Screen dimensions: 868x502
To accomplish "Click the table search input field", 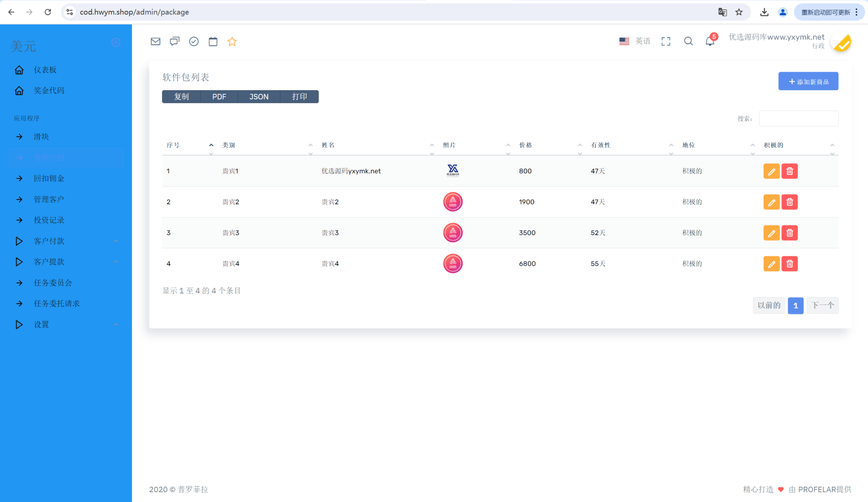I will pyautogui.click(x=798, y=119).
